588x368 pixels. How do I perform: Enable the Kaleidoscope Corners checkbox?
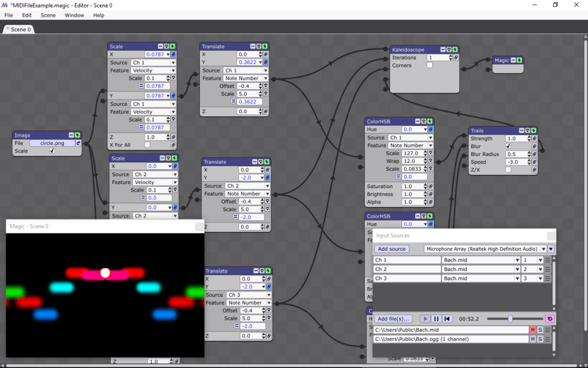coord(430,66)
